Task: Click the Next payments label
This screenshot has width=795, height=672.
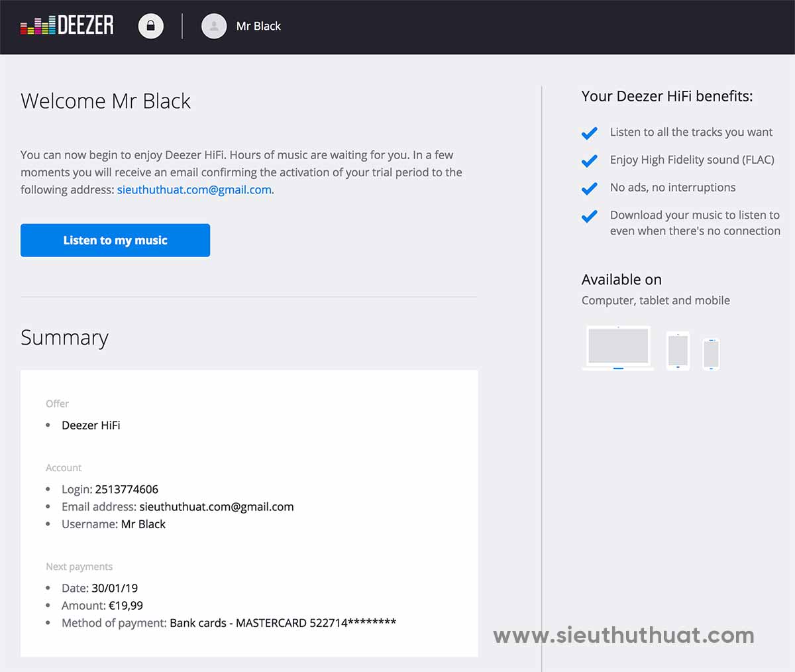Action: pyautogui.click(x=79, y=567)
